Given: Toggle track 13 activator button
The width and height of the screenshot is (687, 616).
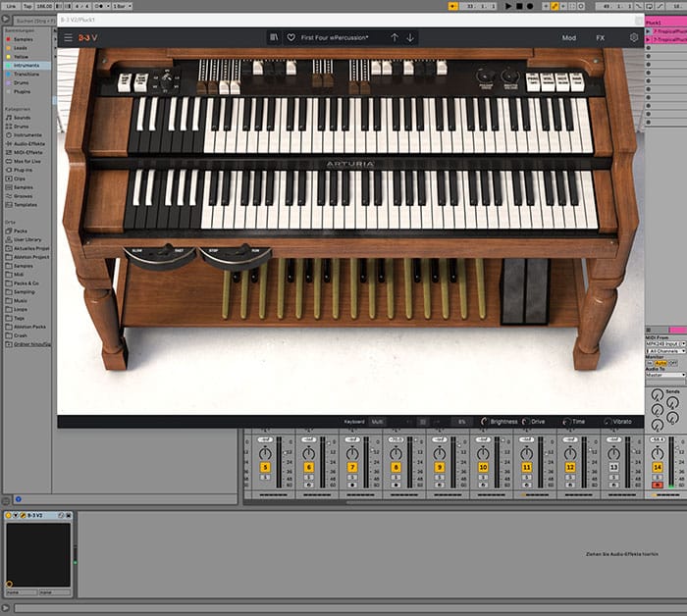Looking at the screenshot, I should tap(613, 467).
